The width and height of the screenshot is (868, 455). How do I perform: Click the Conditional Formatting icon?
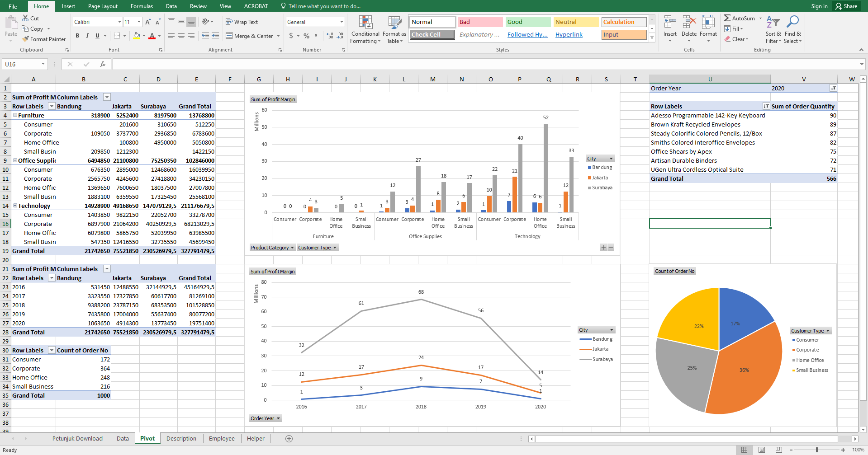365,23
